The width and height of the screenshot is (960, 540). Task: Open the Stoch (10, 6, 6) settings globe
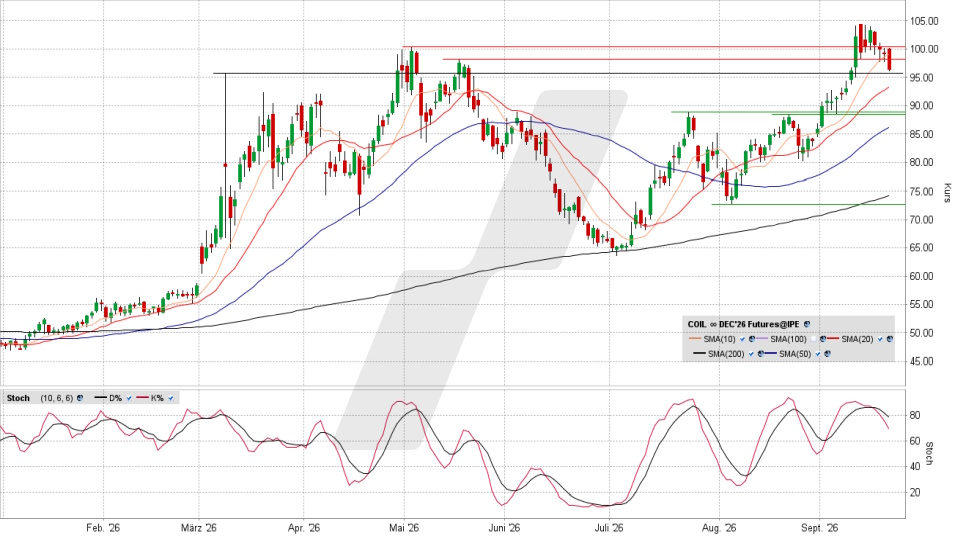pyautogui.click(x=80, y=398)
